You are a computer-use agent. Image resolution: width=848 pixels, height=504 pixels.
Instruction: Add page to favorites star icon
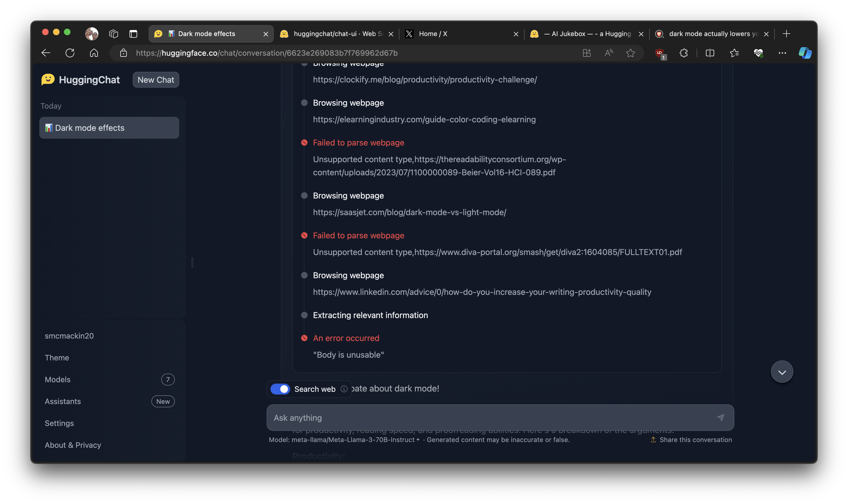(x=630, y=53)
